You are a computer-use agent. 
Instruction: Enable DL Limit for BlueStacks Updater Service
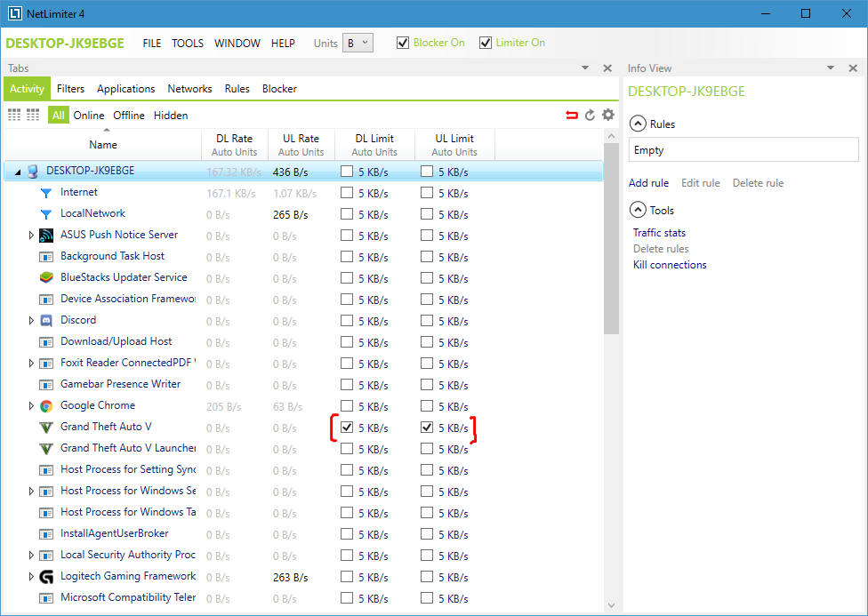pyautogui.click(x=347, y=278)
